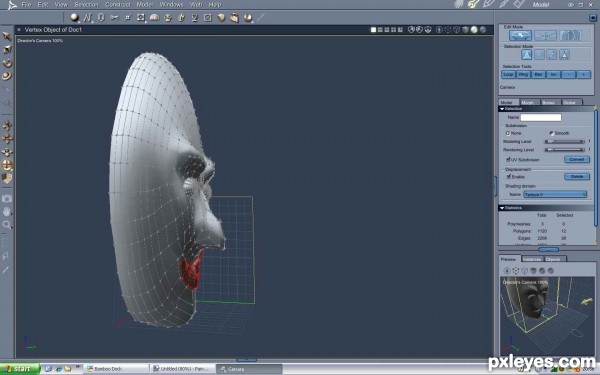The image size is (600, 375).
Task: Select the polyline drawing tool
Action: click(x=88, y=17)
